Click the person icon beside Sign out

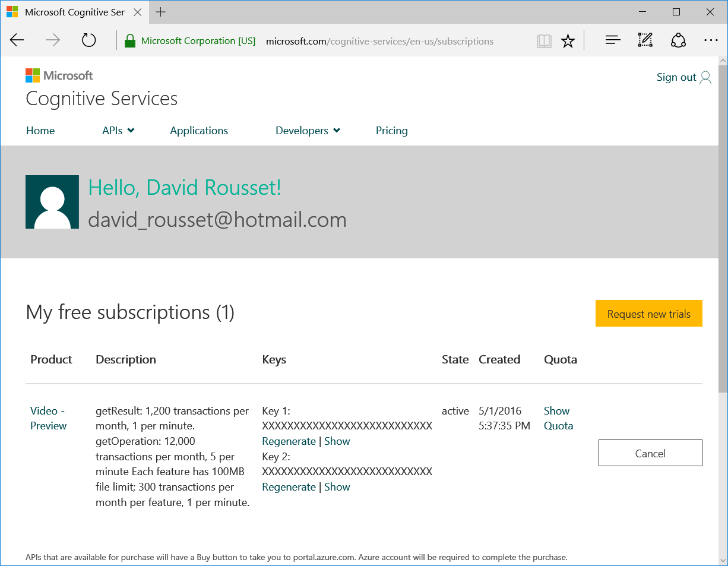pos(705,77)
